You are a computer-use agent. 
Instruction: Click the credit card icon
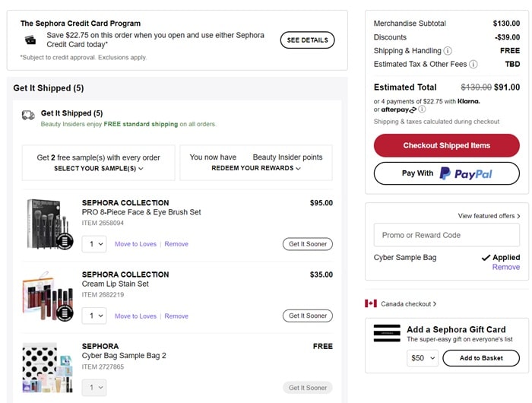point(30,40)
